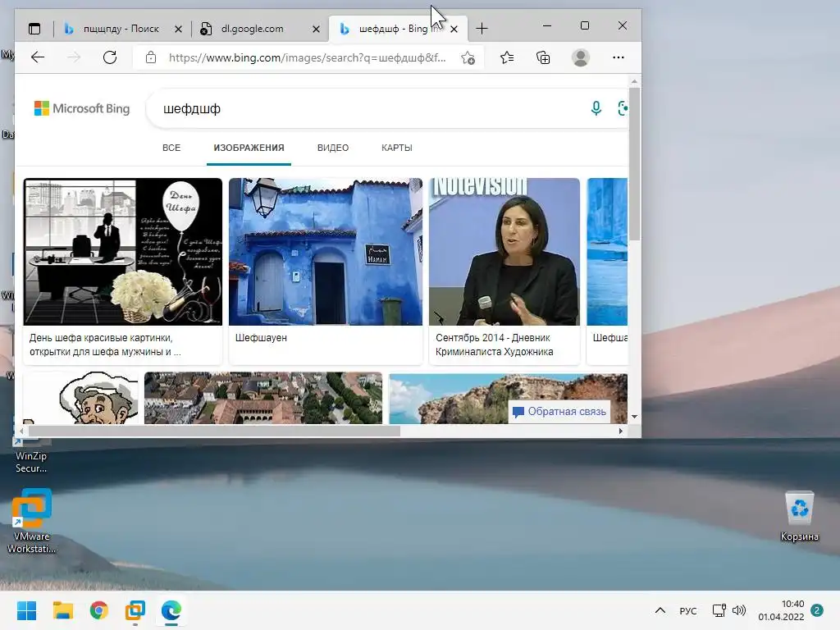Click the Сентябрь 2014 - Дневник caption
This screenshot has height=630, width=840.
494,345
